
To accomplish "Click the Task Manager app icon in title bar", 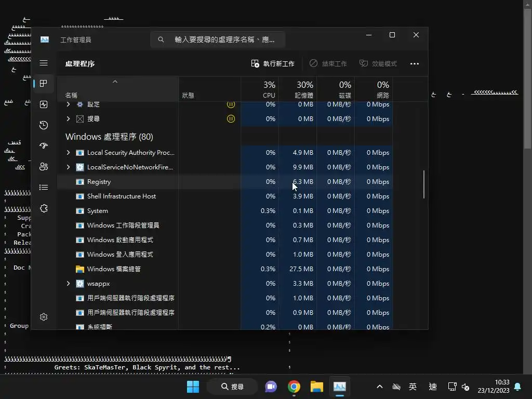I will pos(45,39).
